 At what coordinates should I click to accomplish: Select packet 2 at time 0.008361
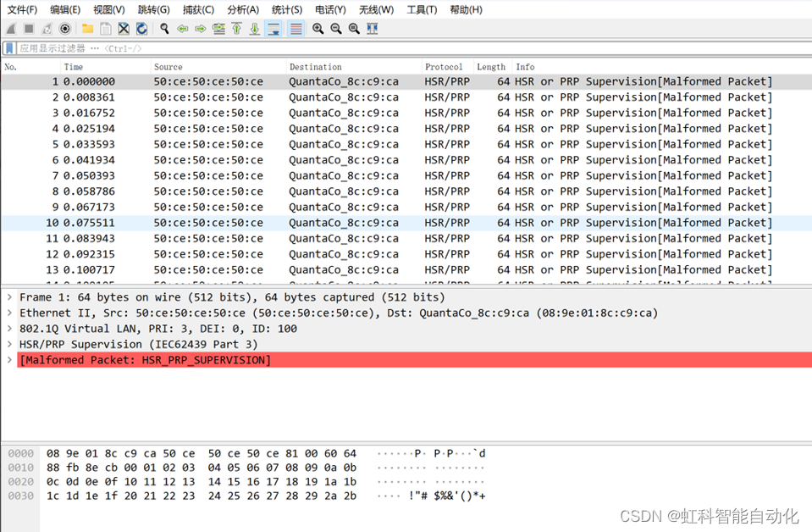(x=406, y=97)
